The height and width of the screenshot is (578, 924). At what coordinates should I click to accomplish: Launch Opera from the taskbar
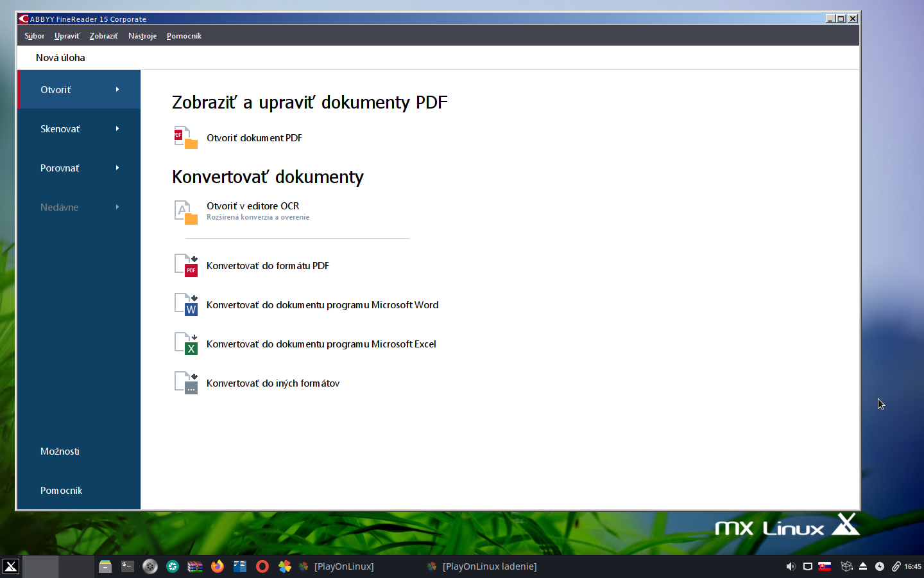click(x=262, y=566)
